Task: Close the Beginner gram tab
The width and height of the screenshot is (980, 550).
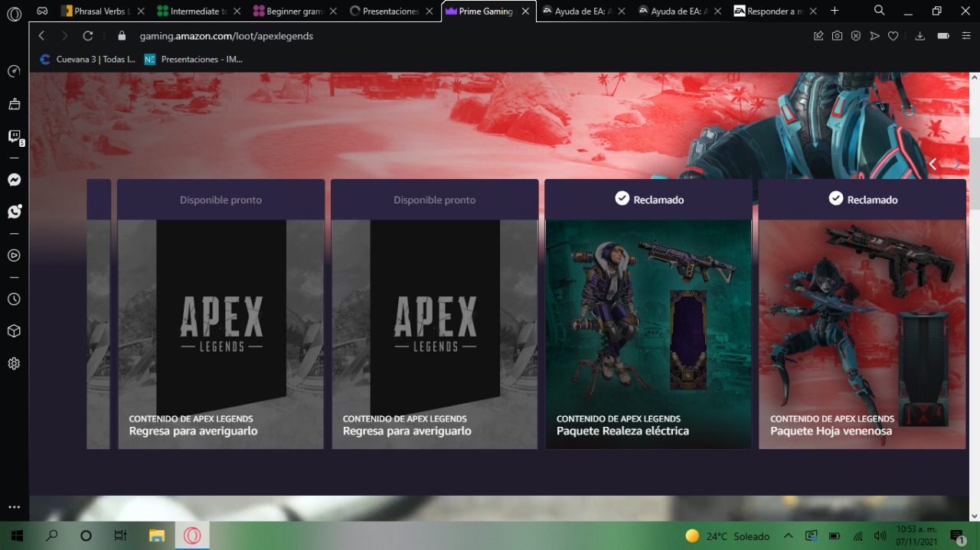Action: tap(333, 11)
